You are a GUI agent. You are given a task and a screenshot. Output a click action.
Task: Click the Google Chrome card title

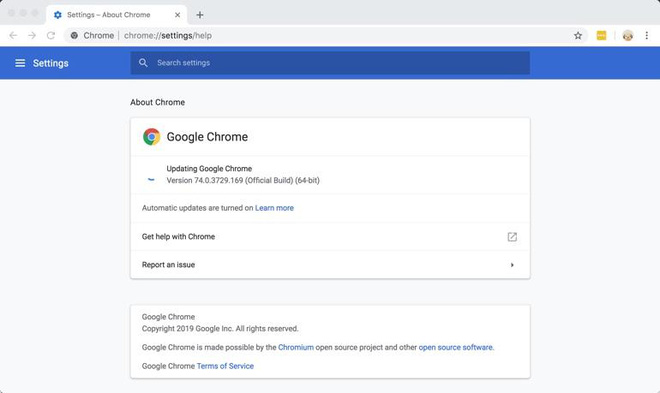[x=207, y=137]
